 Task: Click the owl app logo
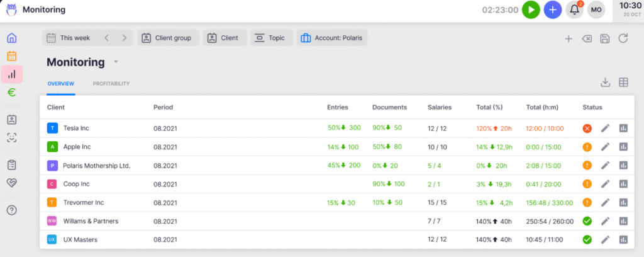click(11, 9)
